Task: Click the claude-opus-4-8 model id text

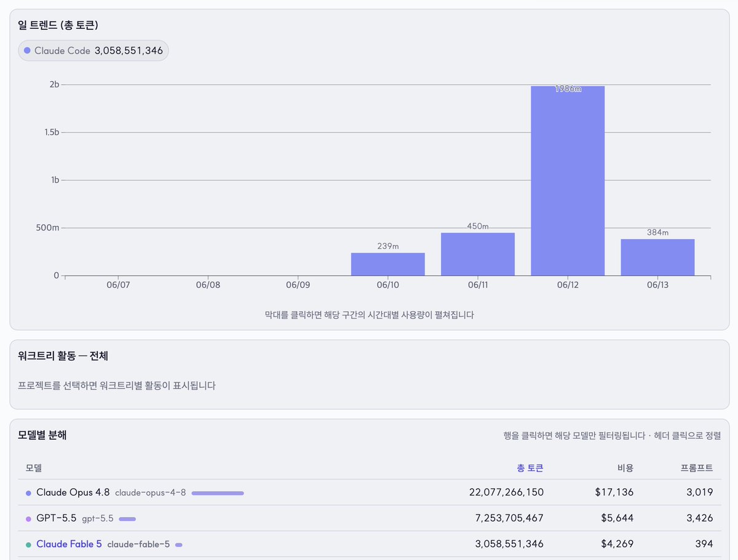Action: point(151,493)
